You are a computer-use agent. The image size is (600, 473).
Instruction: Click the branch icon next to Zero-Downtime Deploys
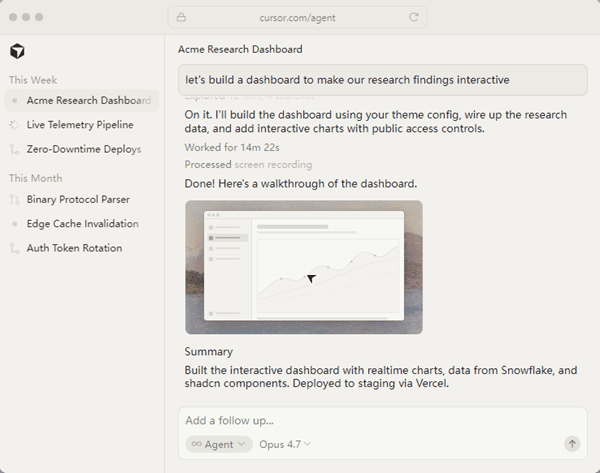coord(14,149)
